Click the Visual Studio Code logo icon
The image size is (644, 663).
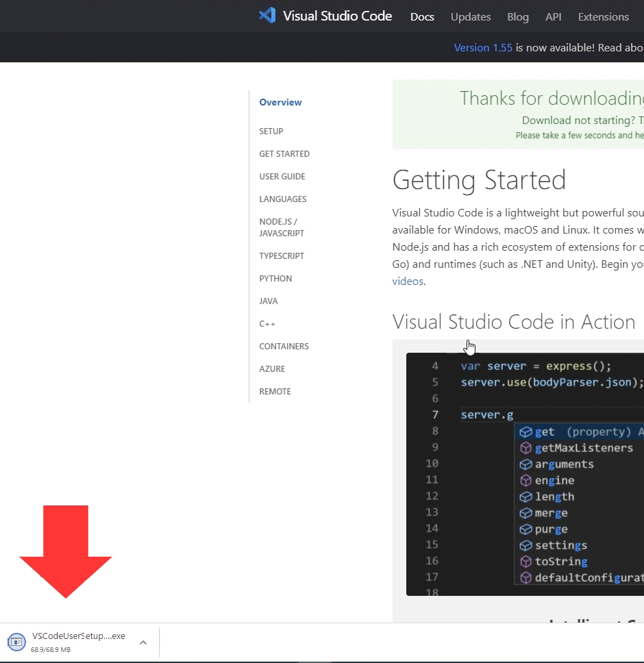(x=267, y=16)
